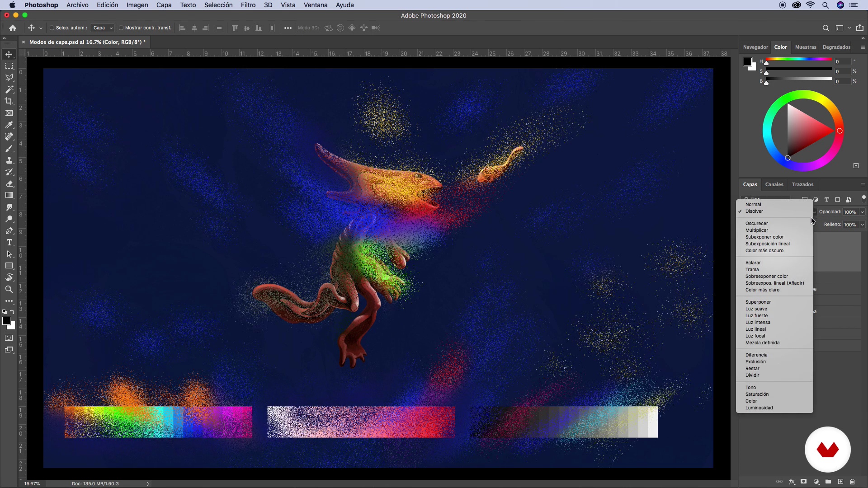Swap foreground and background colors
This screenshot has height=488, width=868.
[x=13, y=312]
